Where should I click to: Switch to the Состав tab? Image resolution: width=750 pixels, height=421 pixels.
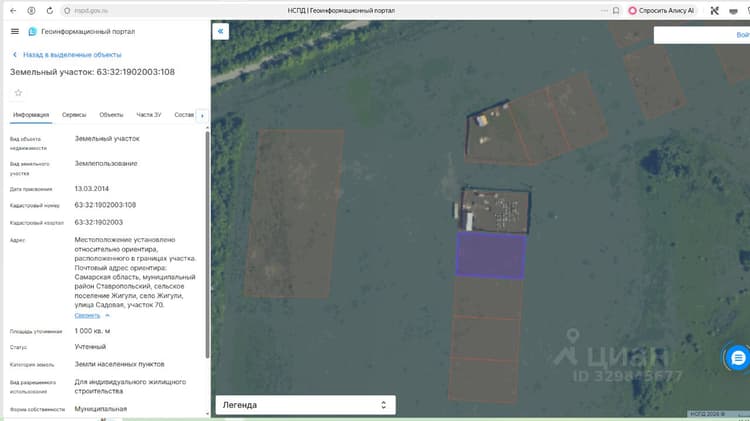184,115
